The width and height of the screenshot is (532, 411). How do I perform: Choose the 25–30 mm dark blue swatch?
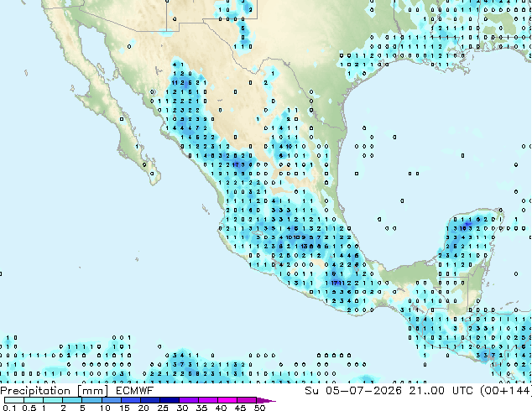pyautogui.click(x=170, y=400)
